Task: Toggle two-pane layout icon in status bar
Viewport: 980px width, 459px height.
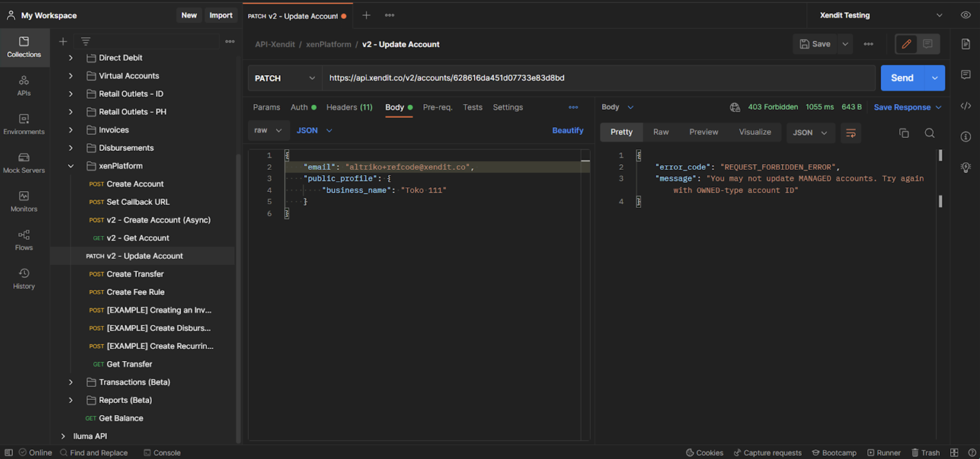Action: (x=954, y=452)
